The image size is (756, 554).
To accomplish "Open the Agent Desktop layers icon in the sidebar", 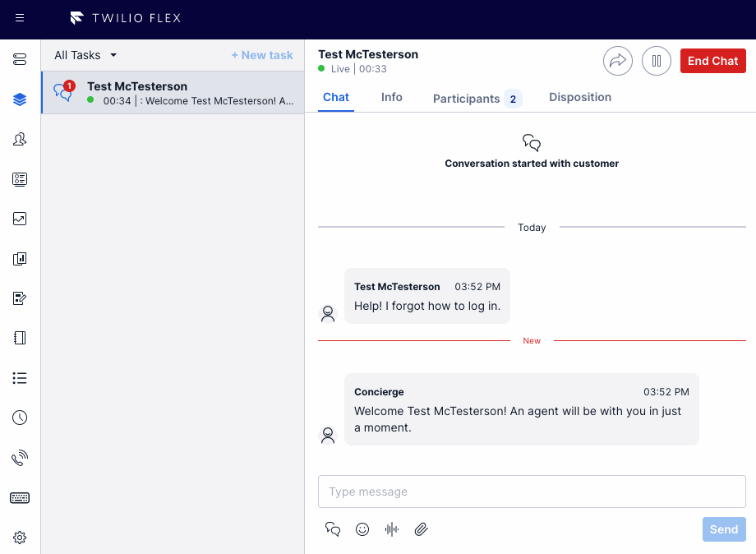I will click(20, 99).
